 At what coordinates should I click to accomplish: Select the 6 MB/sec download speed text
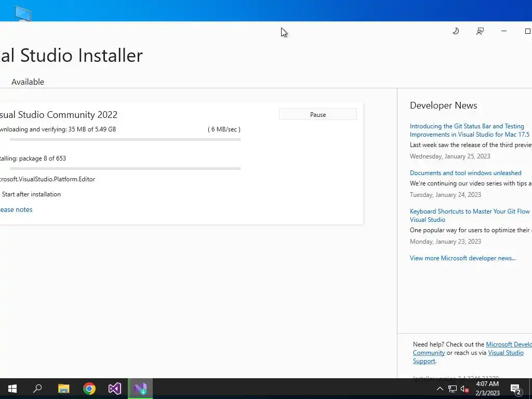(x=224, y=129)
